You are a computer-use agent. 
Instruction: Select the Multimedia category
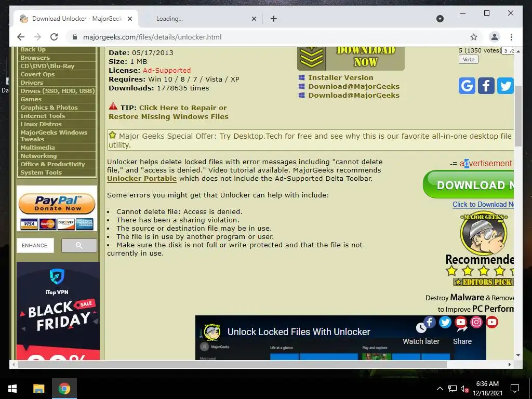tap(37, 148)
